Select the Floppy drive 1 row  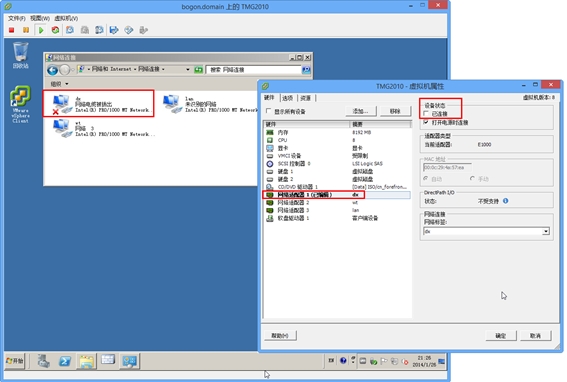337,218
